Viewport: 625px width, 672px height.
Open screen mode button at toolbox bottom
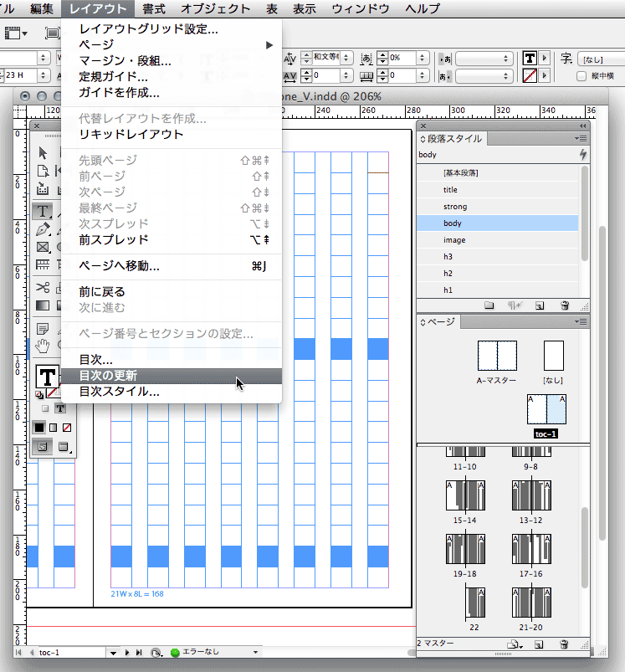click(64, 447)
